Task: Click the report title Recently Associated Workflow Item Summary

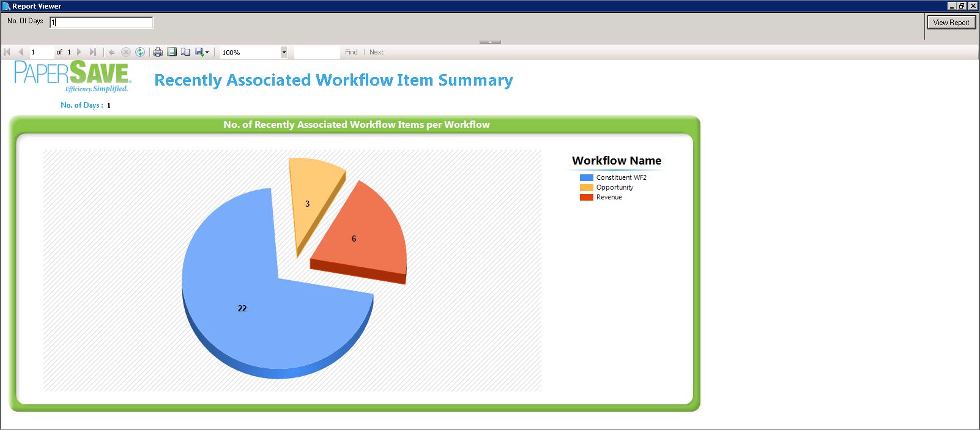Action: (333, 80)
